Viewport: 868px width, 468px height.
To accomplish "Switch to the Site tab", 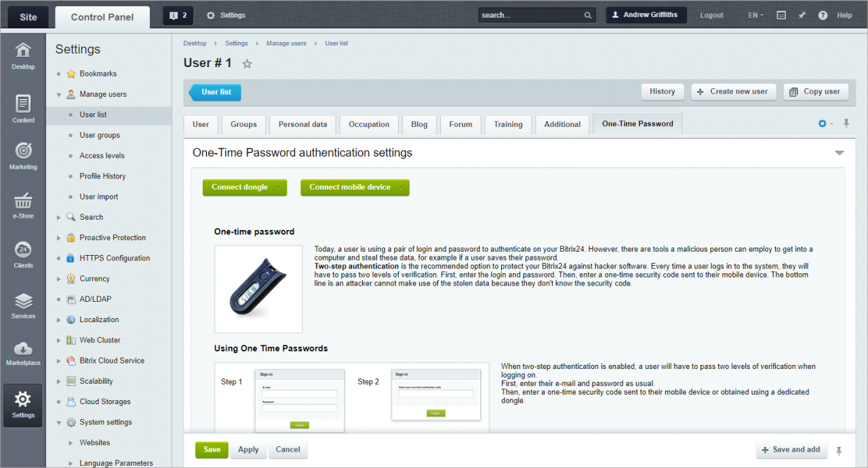I will pyautogui.click(x=28, y=17).
